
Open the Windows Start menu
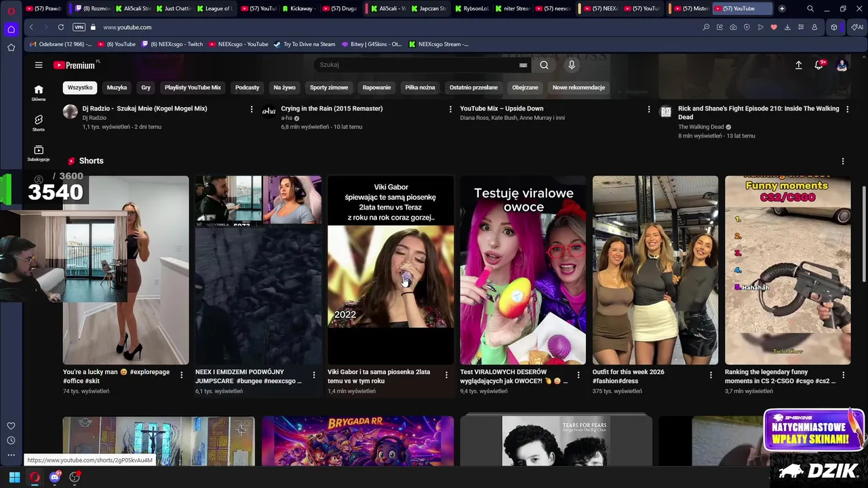coord(14,477)
